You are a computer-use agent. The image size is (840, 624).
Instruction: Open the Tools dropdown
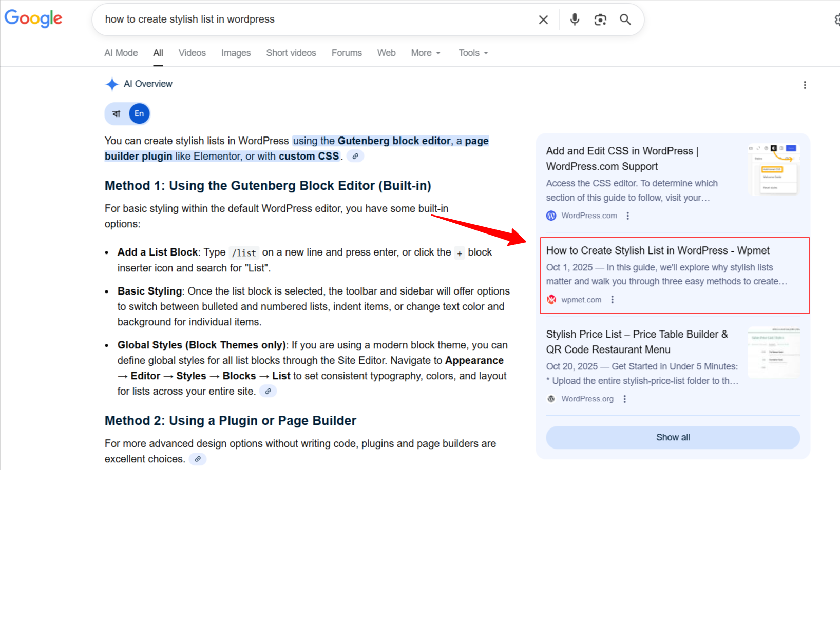[x=472, y=53]
